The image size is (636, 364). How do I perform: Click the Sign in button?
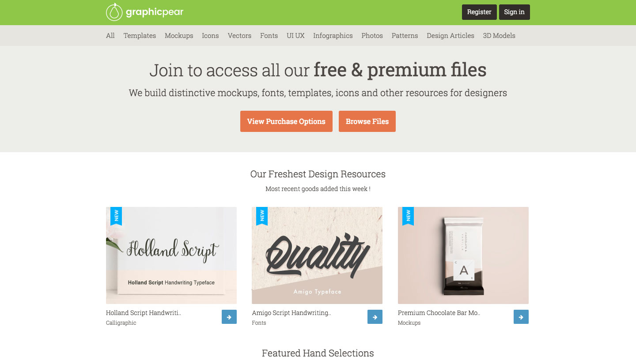(515, 12)
